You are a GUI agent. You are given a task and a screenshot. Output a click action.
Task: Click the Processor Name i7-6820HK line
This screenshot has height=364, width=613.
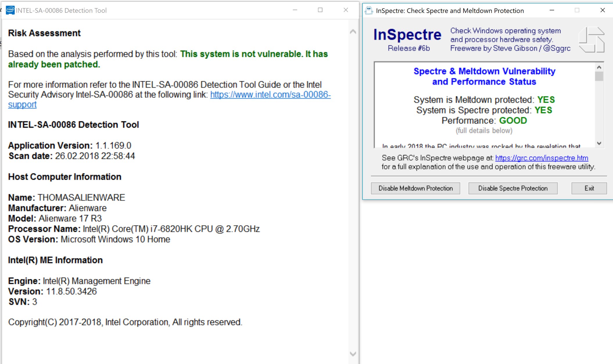click(x=134, y=229)
